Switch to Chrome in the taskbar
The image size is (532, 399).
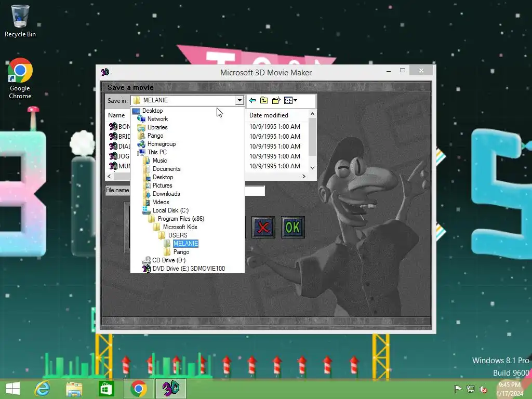[x=138, y=389]
